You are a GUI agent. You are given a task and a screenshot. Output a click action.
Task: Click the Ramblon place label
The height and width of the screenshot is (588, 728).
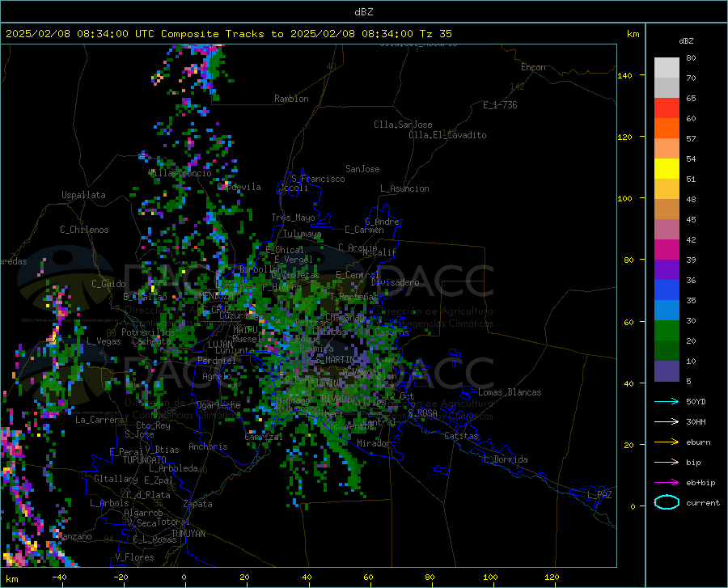point(291,99)
